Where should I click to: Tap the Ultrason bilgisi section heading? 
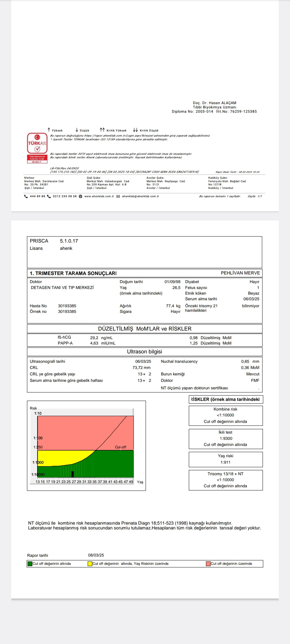point(144,352)
